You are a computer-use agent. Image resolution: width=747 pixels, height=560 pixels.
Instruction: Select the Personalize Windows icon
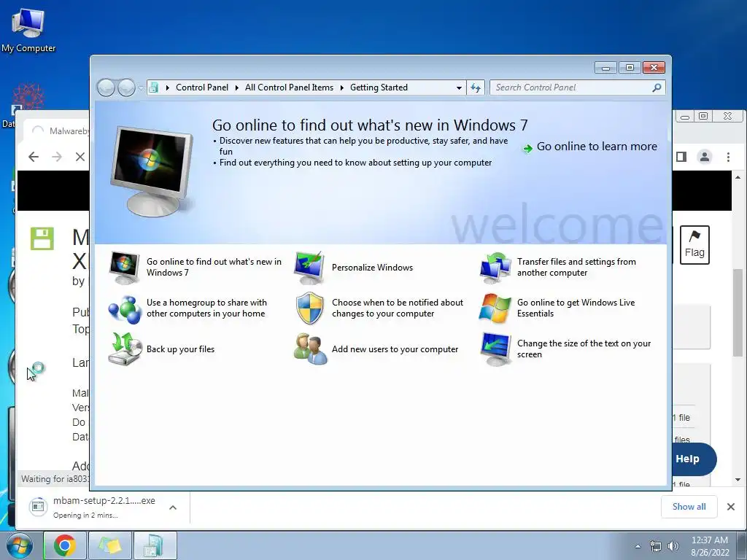[x=309, y=267]
